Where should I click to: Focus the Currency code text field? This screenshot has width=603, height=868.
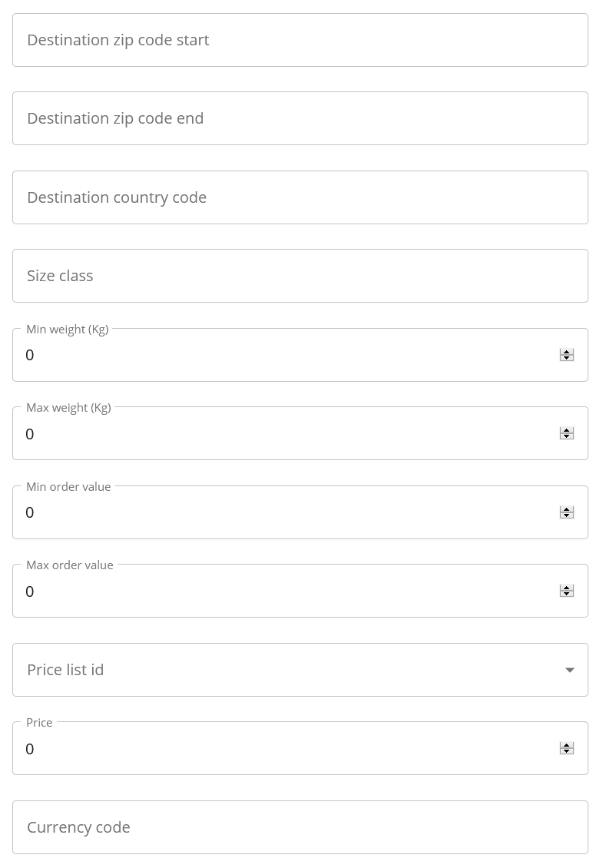pyautogui.click(x=300, y=827)
